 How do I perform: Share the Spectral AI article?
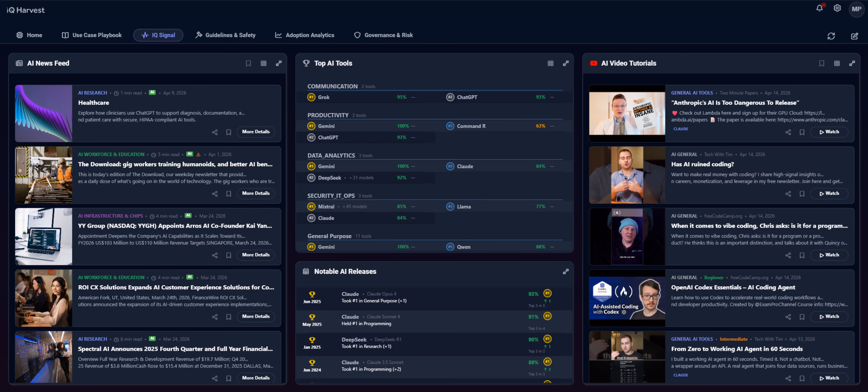[215, 379]
